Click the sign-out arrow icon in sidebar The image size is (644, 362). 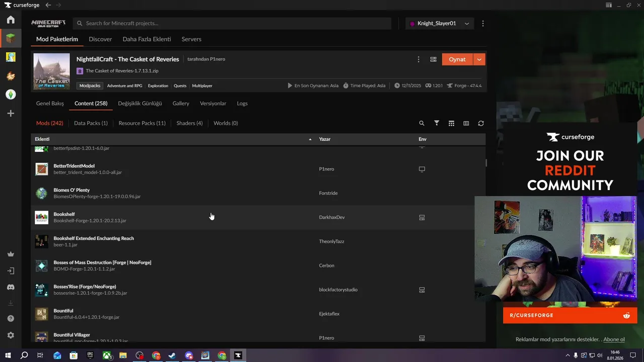(11, 270)
